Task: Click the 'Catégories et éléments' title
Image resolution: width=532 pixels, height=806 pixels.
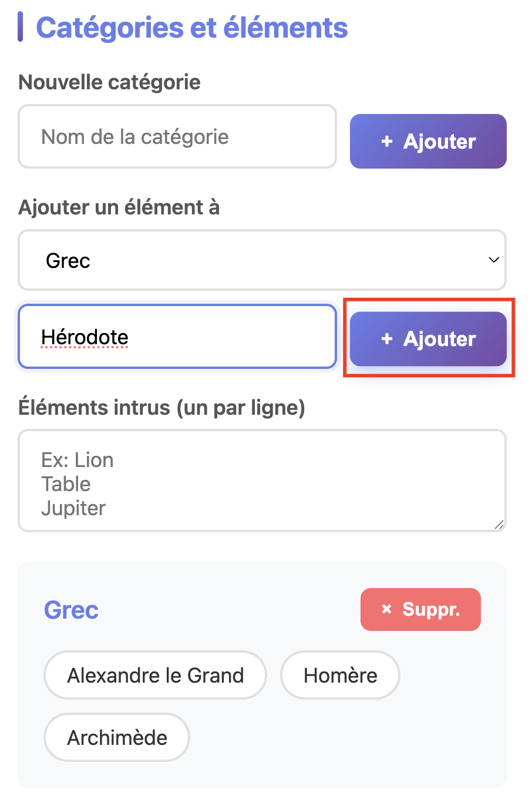Action: [192, 28]
